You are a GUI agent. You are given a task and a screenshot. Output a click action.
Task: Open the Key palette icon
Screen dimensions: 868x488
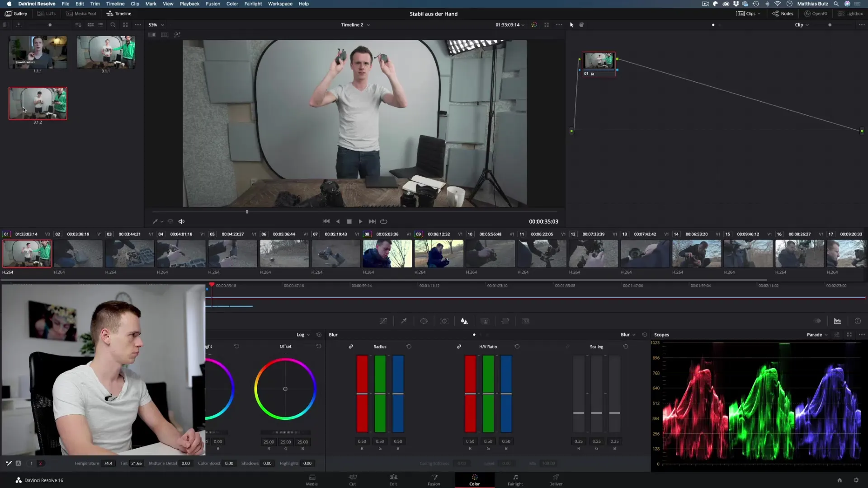tap(485, 321)
